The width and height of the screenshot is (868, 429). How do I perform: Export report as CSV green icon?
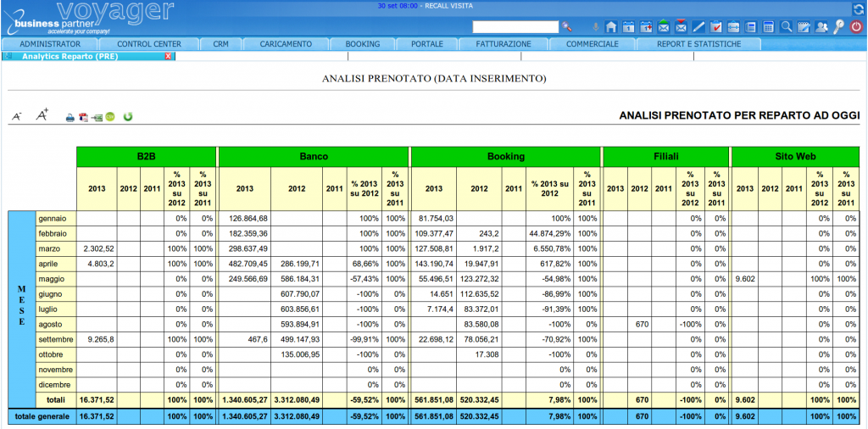(x=110, y=117)
